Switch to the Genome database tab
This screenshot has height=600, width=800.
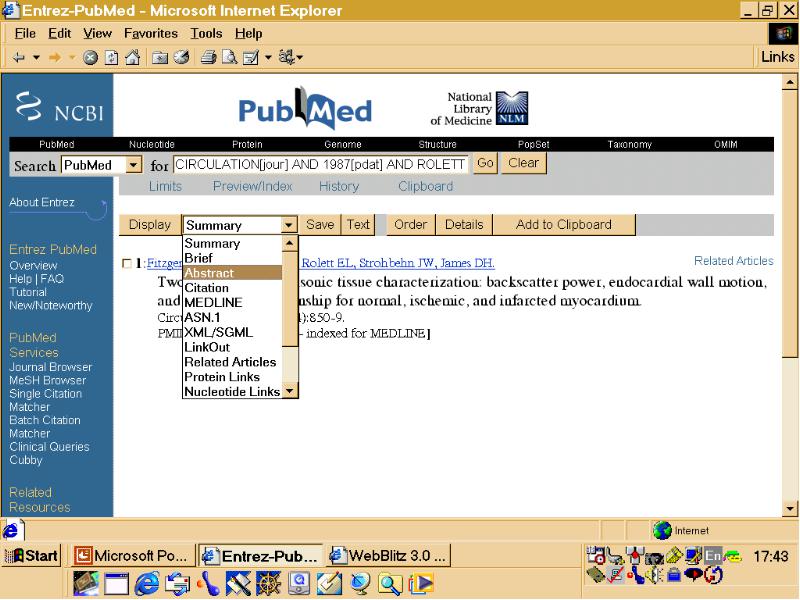tap(342, 144)
